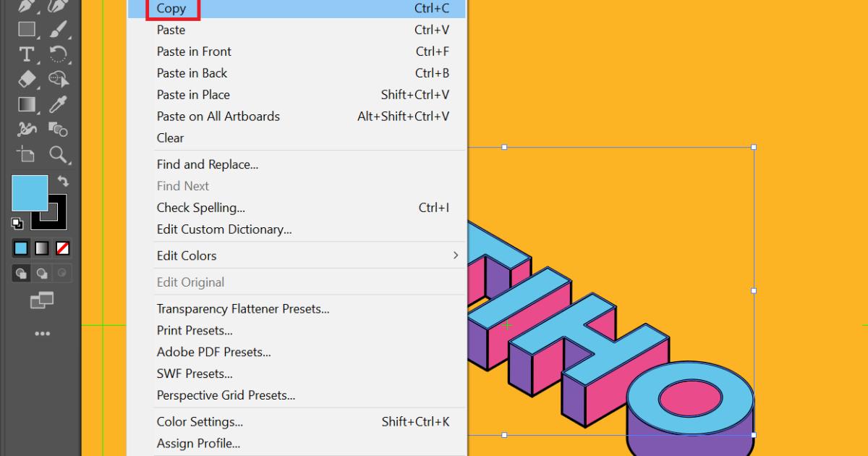868x456 pixels.
Task: Open Find and Replace dialog
Action: click(x=297, y=164)
